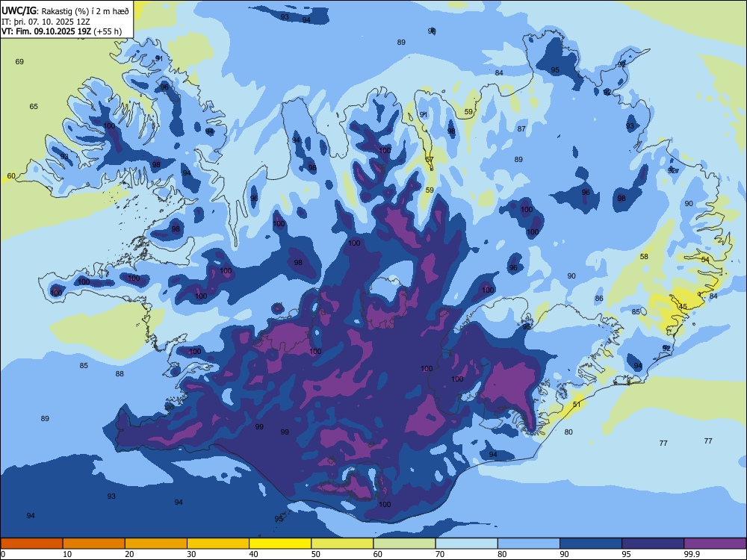747x560 pixels.
Task: Click the humidity value 86 on map
Action: click(599, 299)
